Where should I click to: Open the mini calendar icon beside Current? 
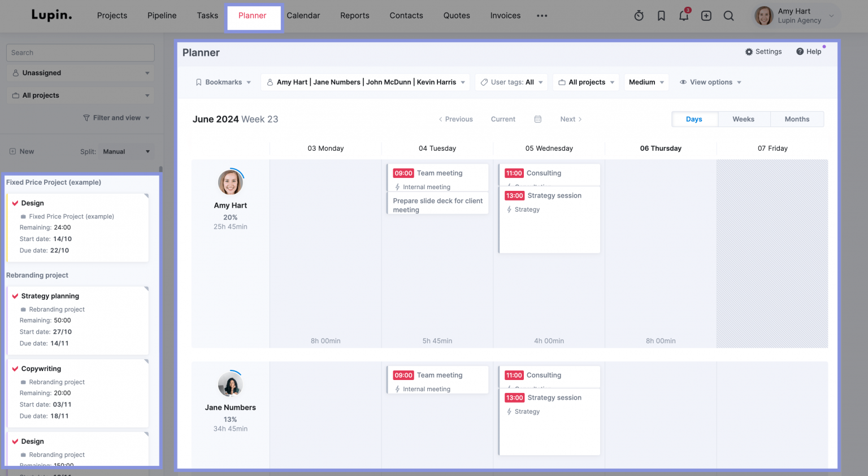click(x=537, y=119)
